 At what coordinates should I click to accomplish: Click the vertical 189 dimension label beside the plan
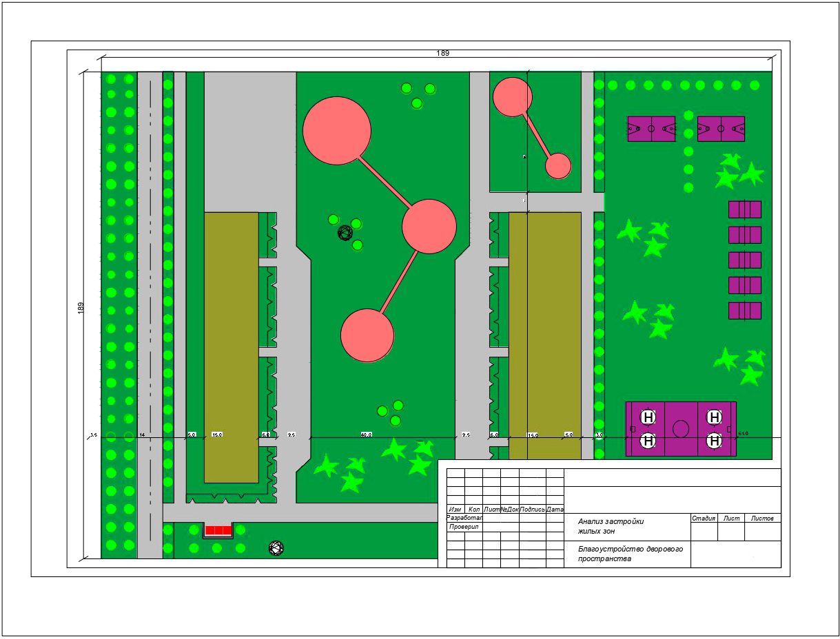pyautogui.click(x=81, y=308)
